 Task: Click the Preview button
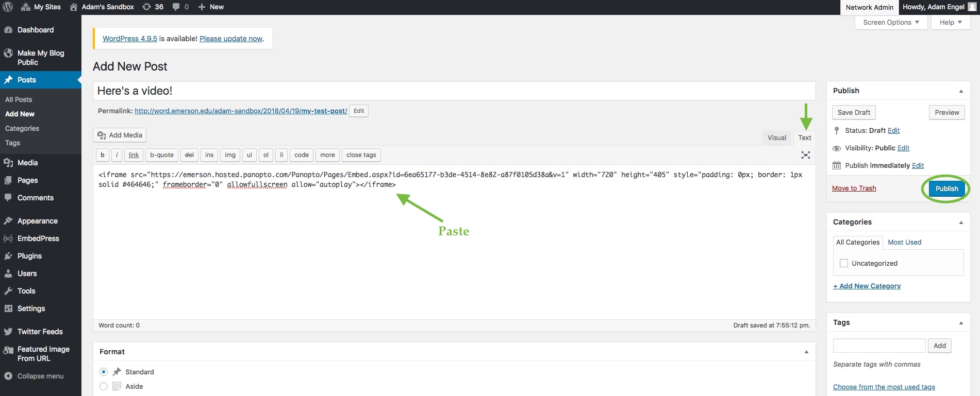click(x=947, y=112)
